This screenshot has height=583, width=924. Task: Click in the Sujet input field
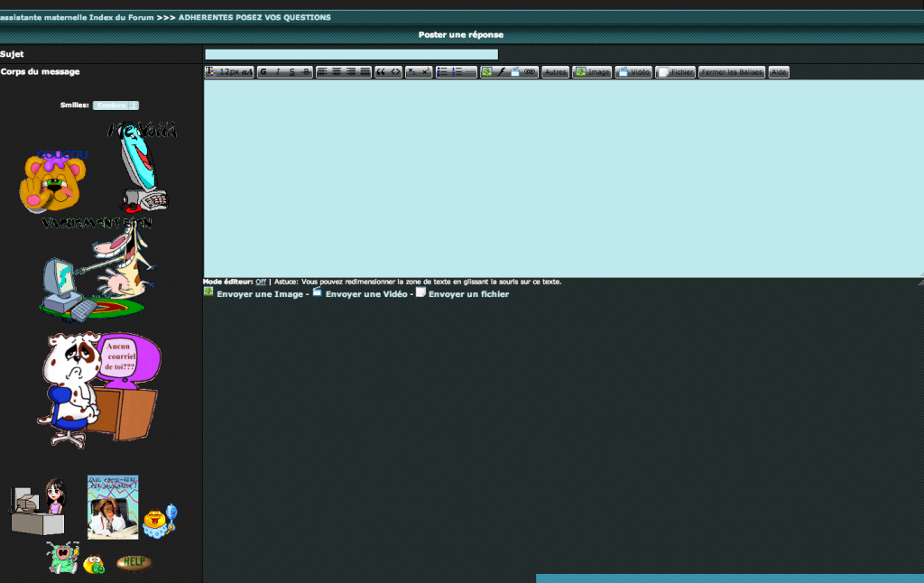351,54
